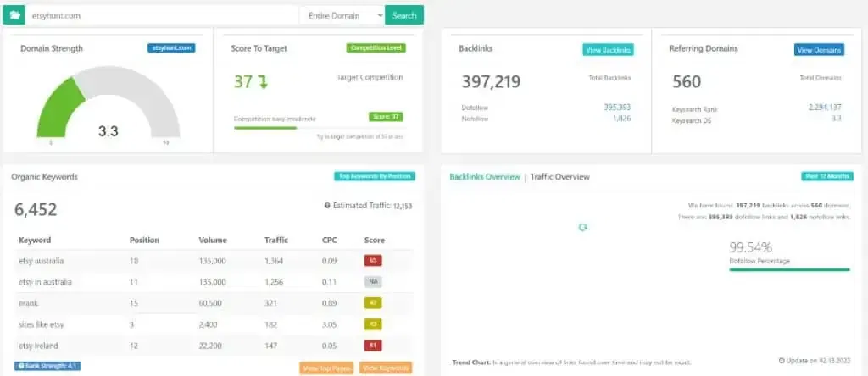Click the etsyhunt.com badge in Domain Strength
This screenshot has width=868, height=376.
click(x=171, y=48)
